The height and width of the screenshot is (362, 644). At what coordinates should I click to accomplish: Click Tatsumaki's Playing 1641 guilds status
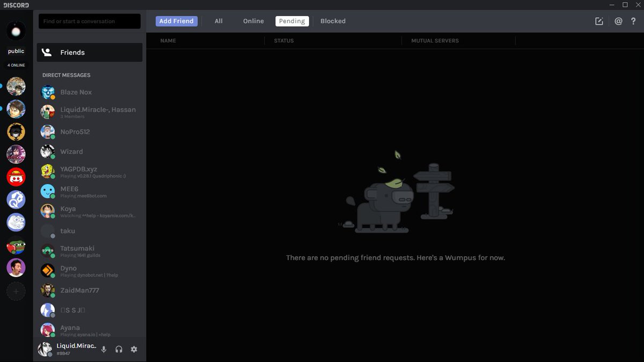point(80,255)
